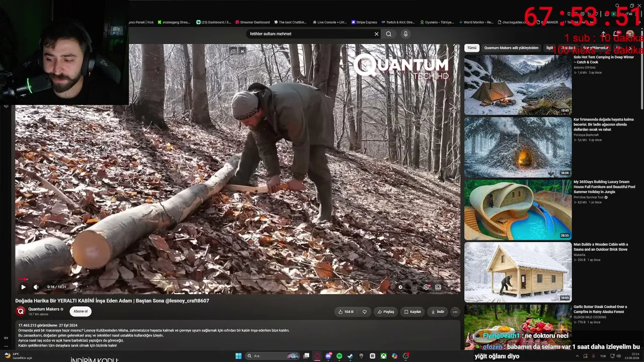Screen dimensions: 644x362
Task: Show hidden system tray icons chevron
Action: [x=577, y=356]
